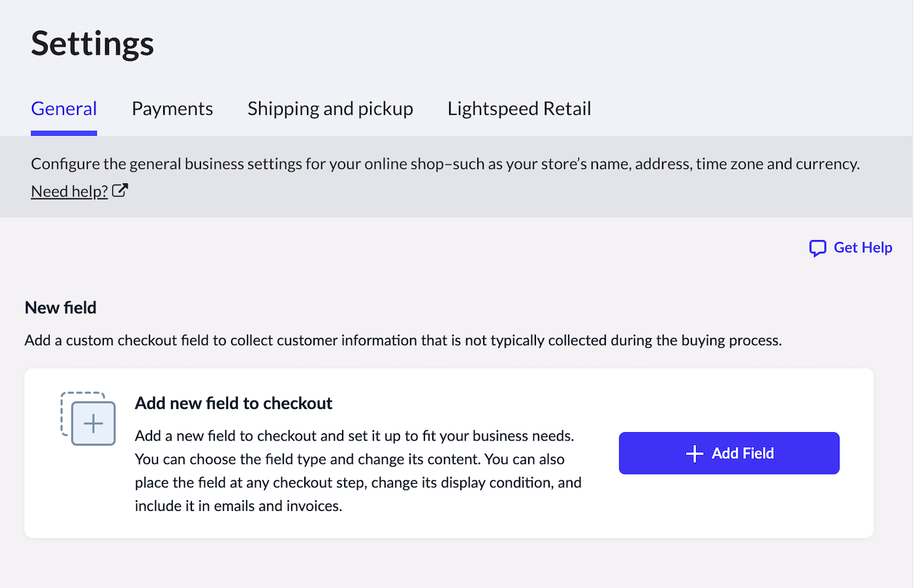
Task: Click the blue underline beneath General tab
Action: click(x=64, y=133)
